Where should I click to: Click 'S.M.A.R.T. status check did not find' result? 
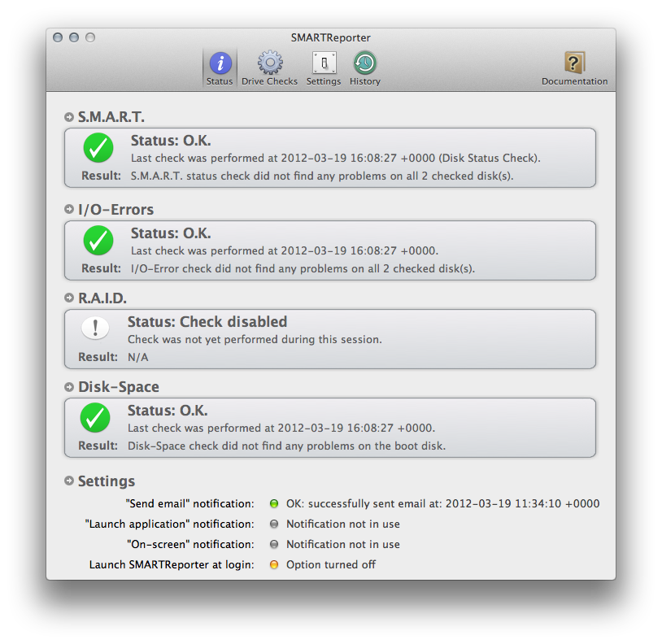point(322,176)
